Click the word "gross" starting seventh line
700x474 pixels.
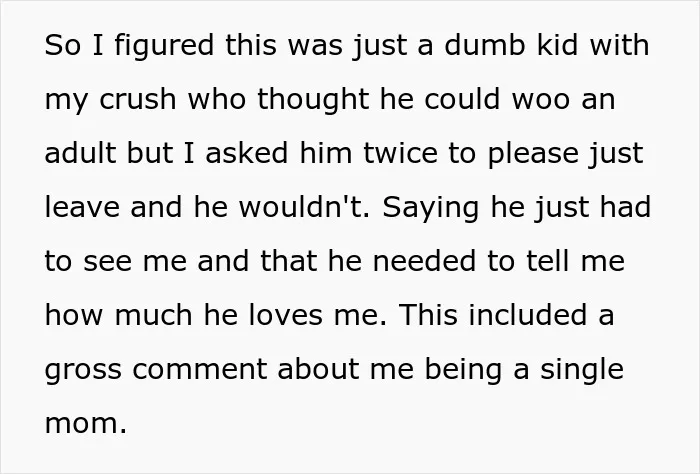point(83,371)
